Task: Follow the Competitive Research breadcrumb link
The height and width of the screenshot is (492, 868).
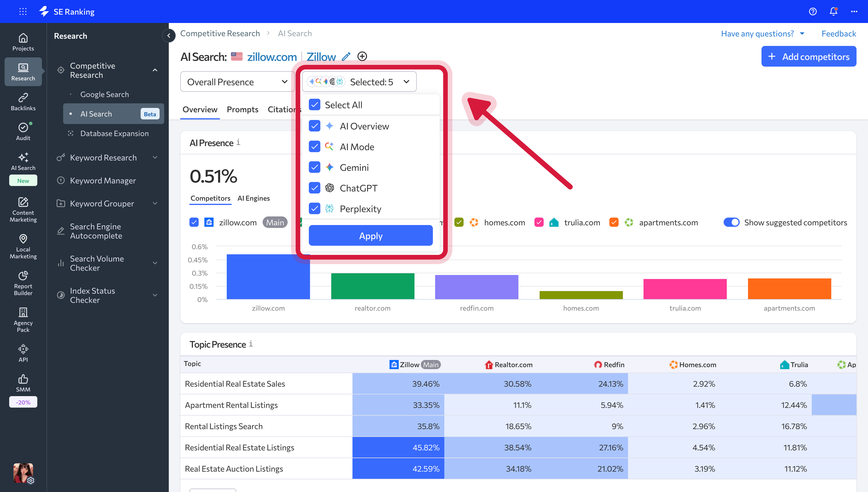Action: (x=220, y=34)
